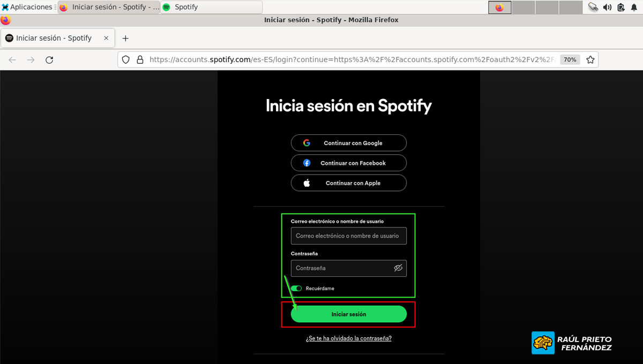This screenshot has width=643, height=364.
Task: Toggle the Recuérdame switch
Action: point(296,289)
